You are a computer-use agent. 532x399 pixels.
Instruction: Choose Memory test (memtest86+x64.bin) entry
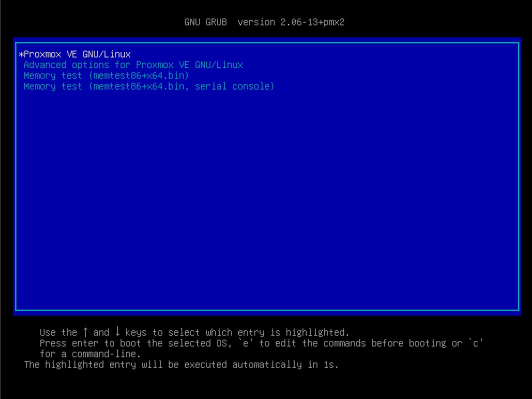click(x=106, y=75)
